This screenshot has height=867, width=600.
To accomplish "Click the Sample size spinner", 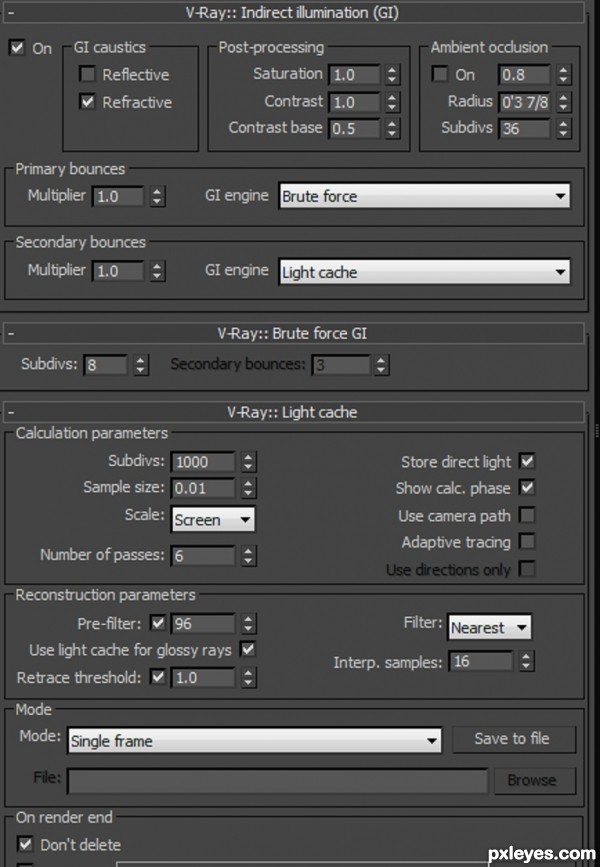I will [248, 488].
